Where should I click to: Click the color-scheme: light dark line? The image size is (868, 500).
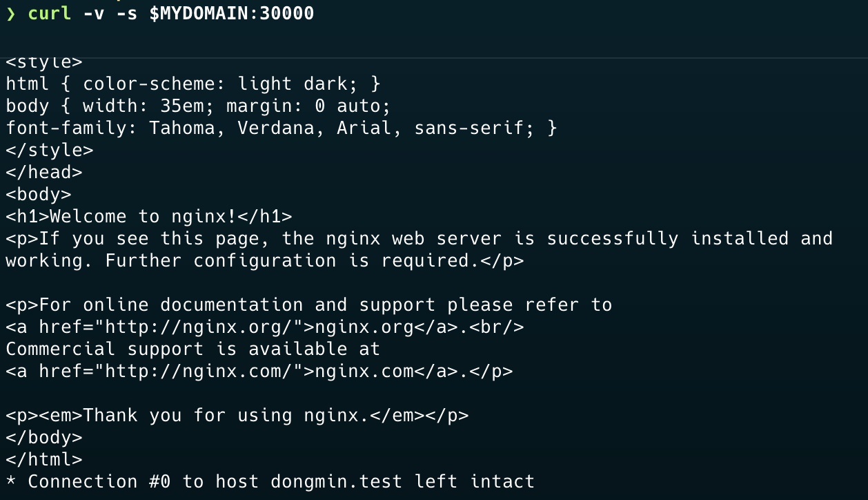click(x=193, y=84)
